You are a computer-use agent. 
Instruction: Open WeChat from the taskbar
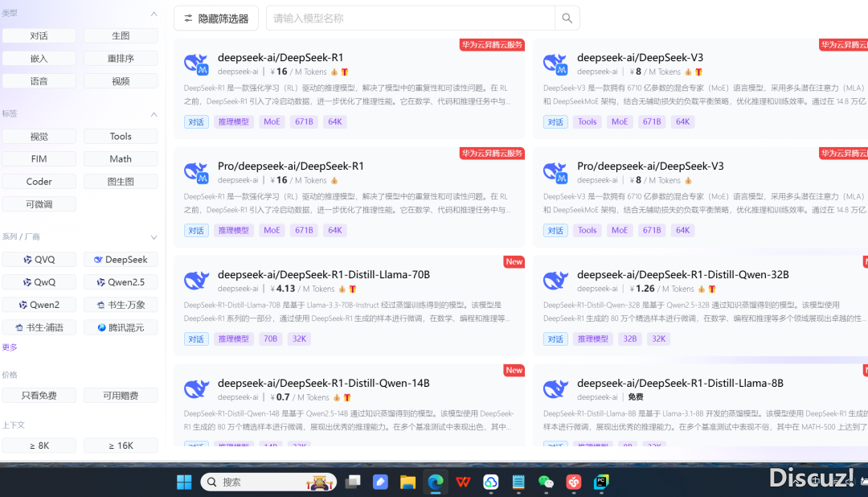pyautogui.click(x=546, y=482)
